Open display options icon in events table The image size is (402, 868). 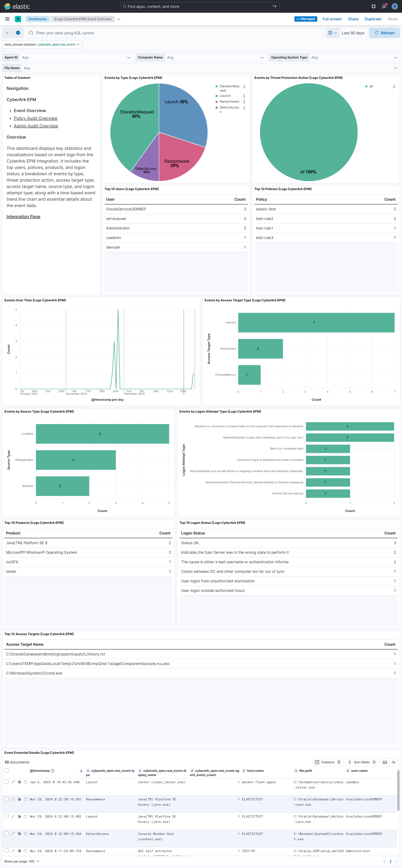click(393, 762)
